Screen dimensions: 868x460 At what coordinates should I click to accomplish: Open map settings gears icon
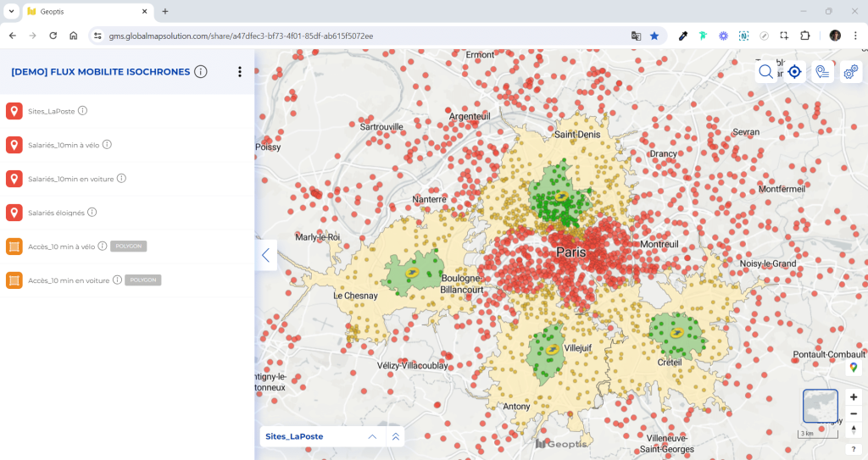(850, 72)
